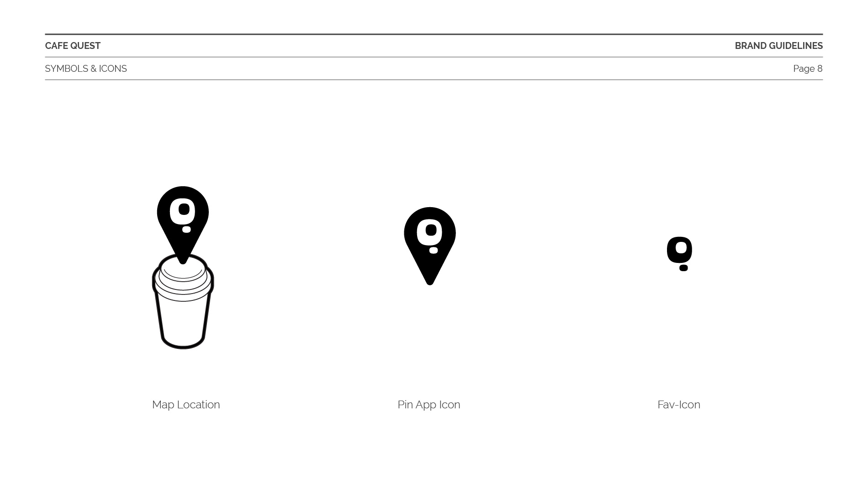Click the thick top header rule line
The image size is (868, 503).
point(434,34)
